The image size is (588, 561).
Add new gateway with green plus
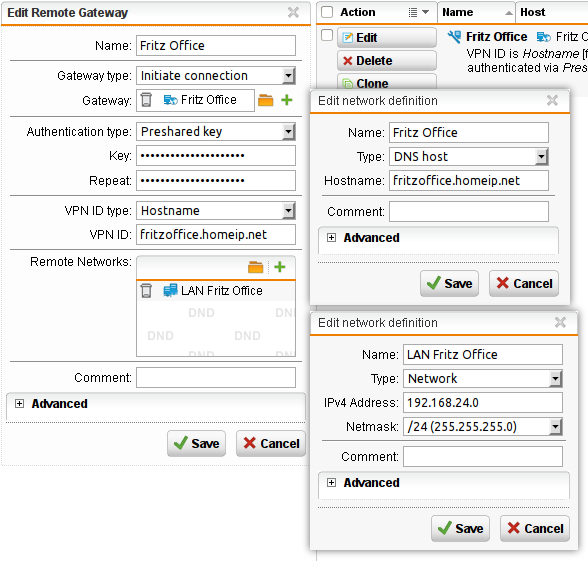(287, 100)
